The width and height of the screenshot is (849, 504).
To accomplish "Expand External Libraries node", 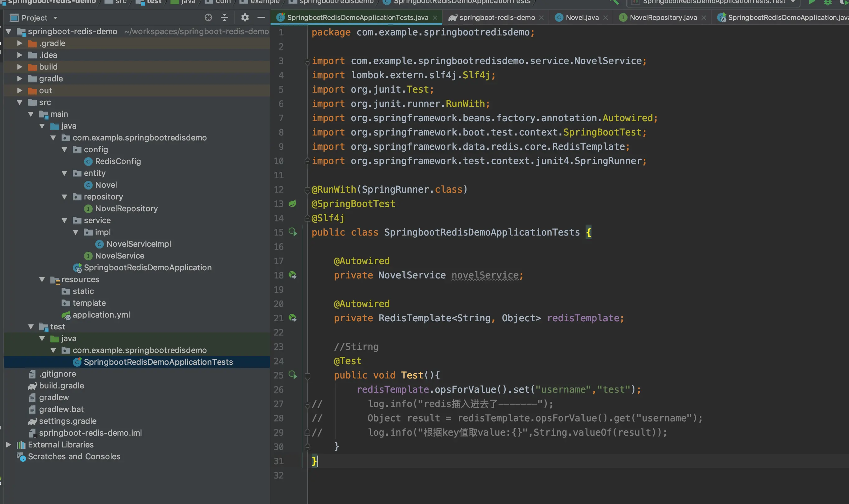I will (x=8, y=445).
